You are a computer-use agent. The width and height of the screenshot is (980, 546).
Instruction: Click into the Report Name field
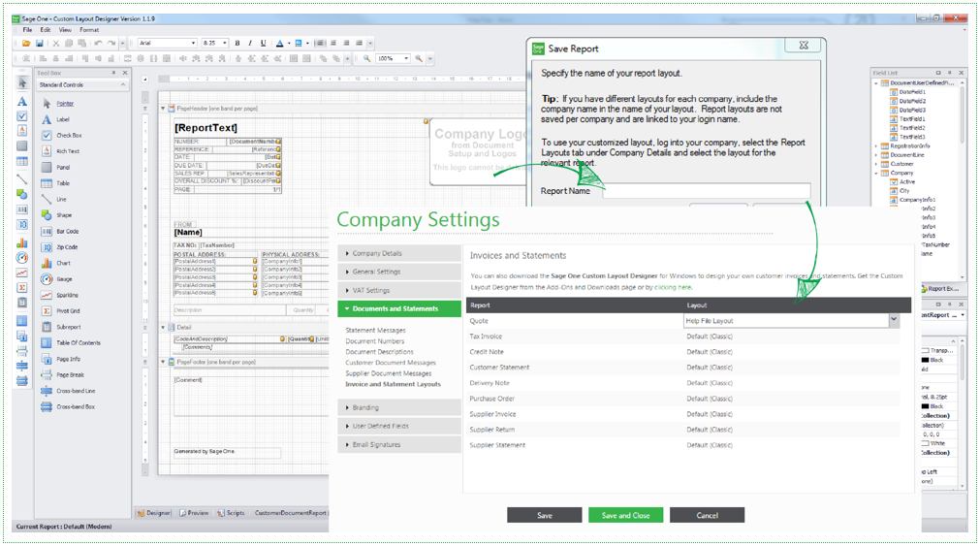tap(707, 191)
